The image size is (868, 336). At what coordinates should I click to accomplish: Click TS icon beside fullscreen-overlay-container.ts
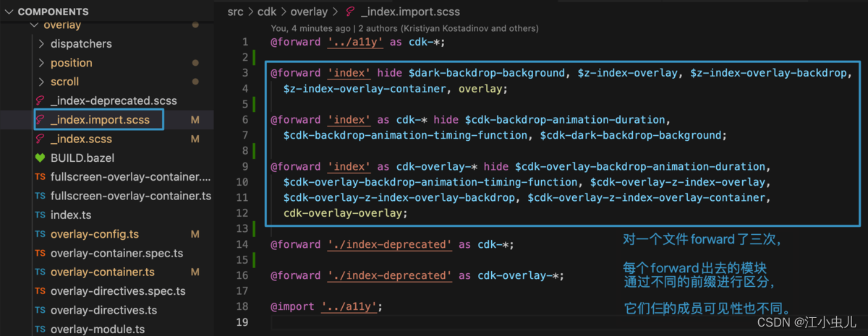click(x=41, y=196)
